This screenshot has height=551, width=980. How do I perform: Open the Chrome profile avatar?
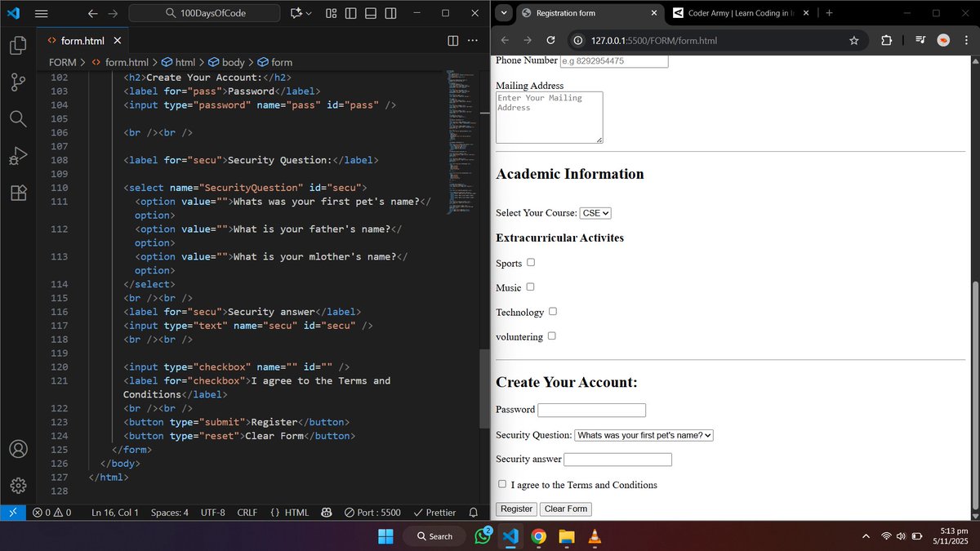(x=942, y=41)
